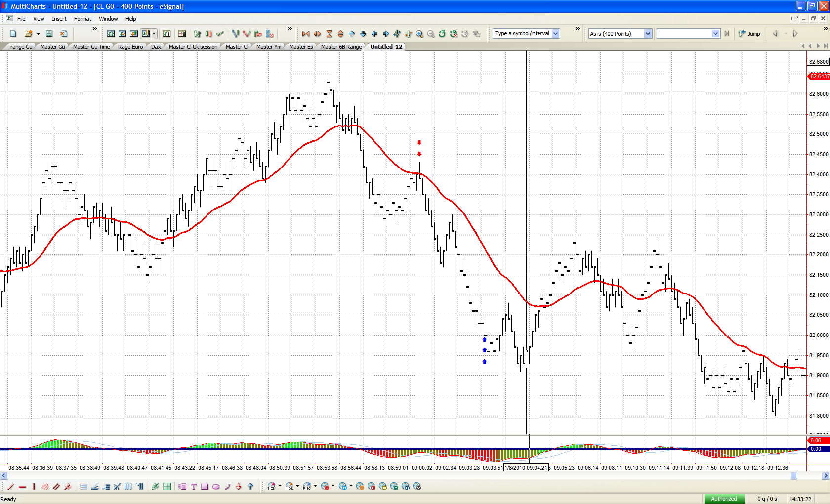The height and width of the screenshot is (504, 830).
Task: Select the Rectangle drawing tool
Action: click(205, 487)
